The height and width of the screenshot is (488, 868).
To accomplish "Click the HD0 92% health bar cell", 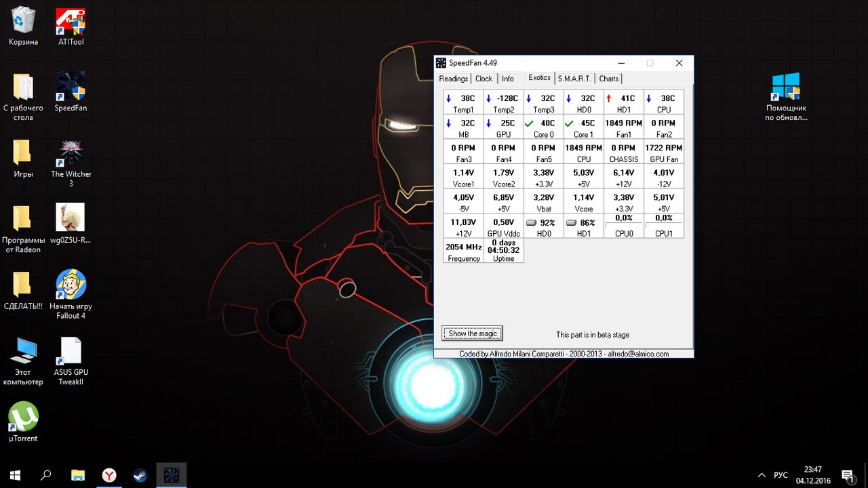I will [543, 226].
